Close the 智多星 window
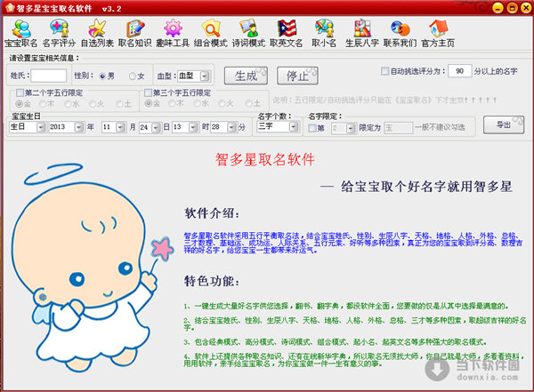The height and width of the screenshot is (392, 534). pyautogui.click(x=526, y=7)
